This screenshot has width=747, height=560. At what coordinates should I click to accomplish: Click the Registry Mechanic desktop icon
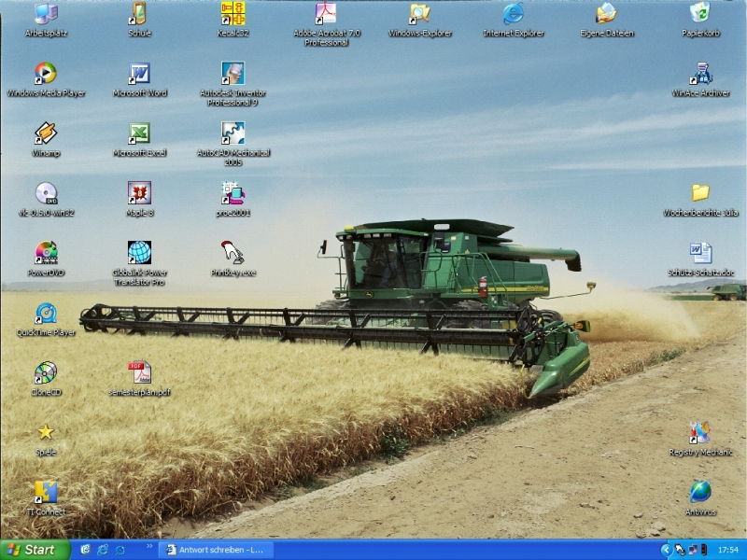coord(700,432)
